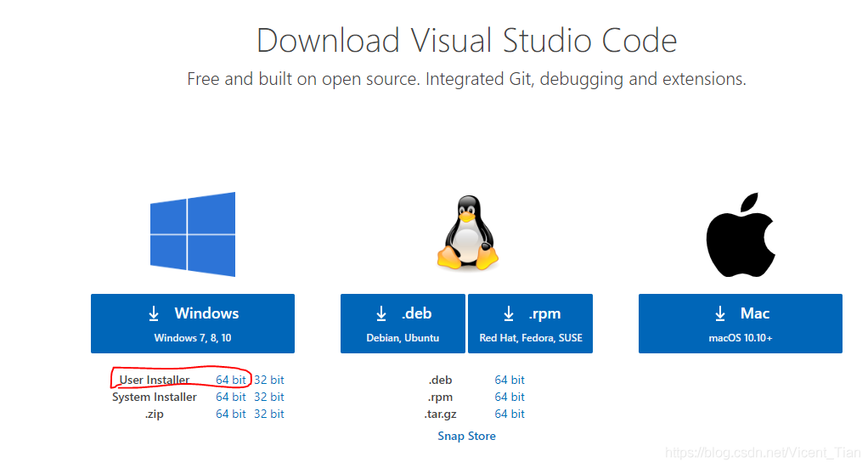Click the Linux '.deb' row label
The height and width of the screenshot is (468, 868).
(x=440, y=380)
